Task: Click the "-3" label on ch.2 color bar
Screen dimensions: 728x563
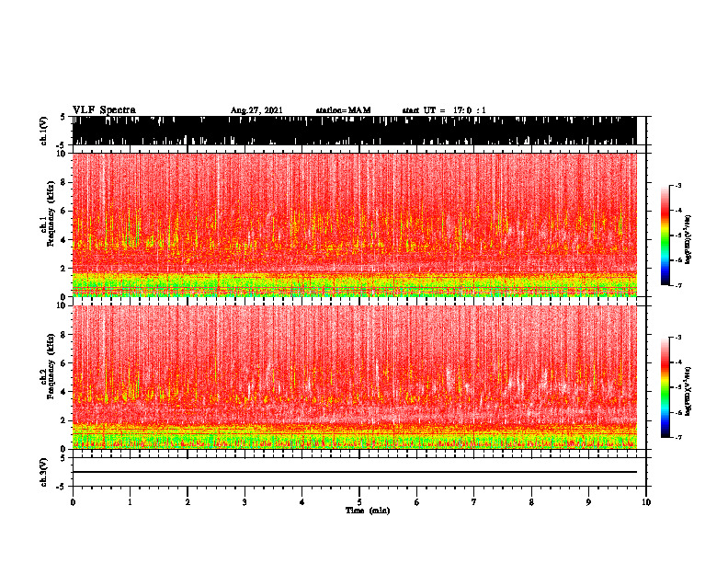Action: click(x=678, y=338)
